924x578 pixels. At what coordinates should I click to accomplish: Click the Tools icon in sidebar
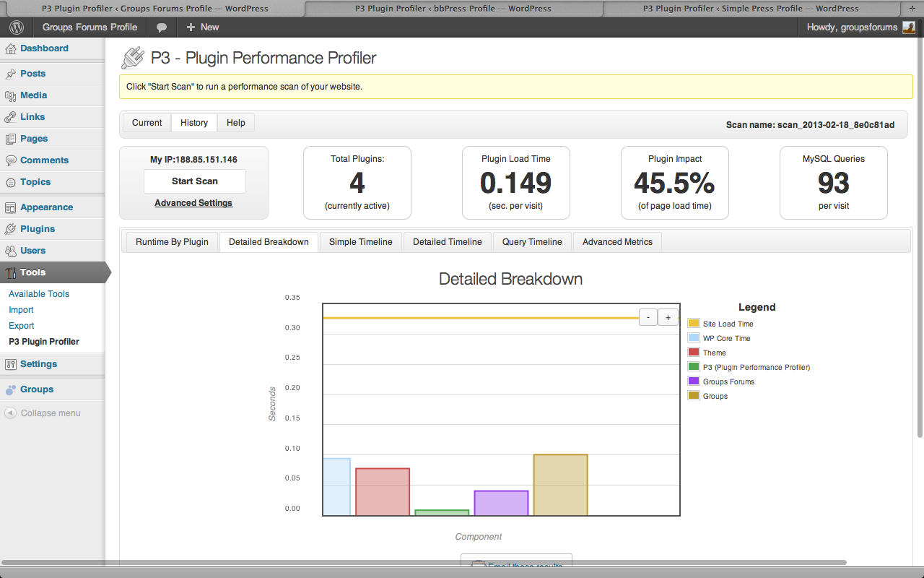[11, 272]
